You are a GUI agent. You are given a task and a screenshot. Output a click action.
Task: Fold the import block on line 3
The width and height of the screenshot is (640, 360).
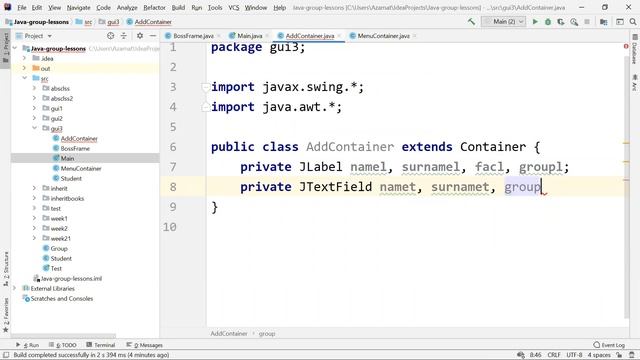coord(205,87)
